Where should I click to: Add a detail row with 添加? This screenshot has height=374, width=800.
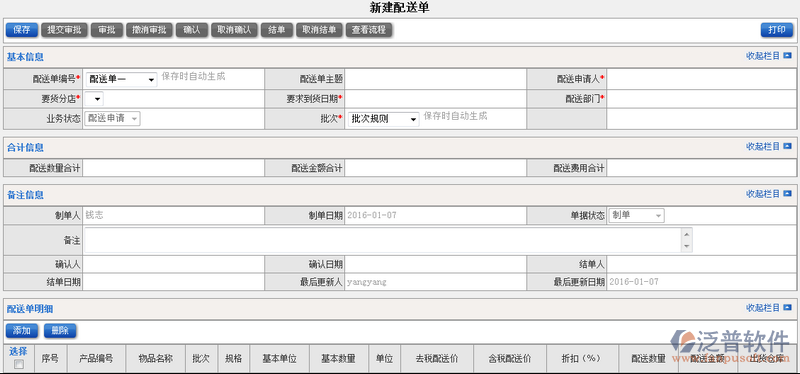pos(22,331)
